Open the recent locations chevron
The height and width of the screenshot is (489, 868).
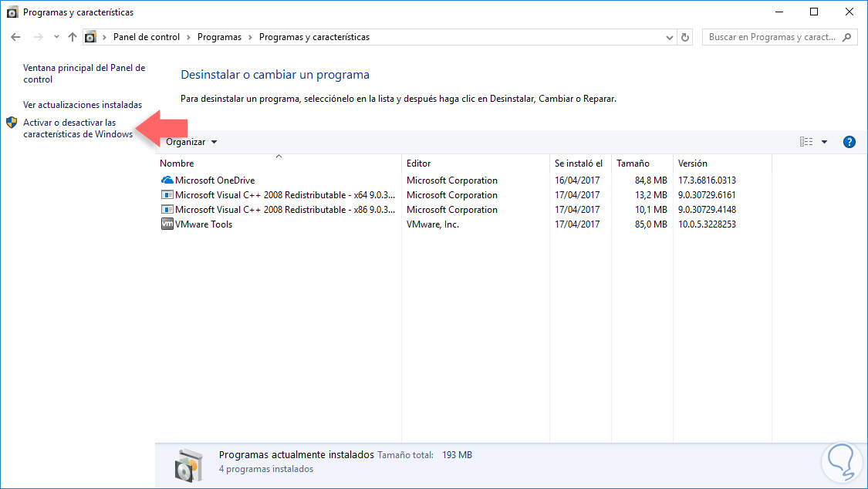pos(56,37)
